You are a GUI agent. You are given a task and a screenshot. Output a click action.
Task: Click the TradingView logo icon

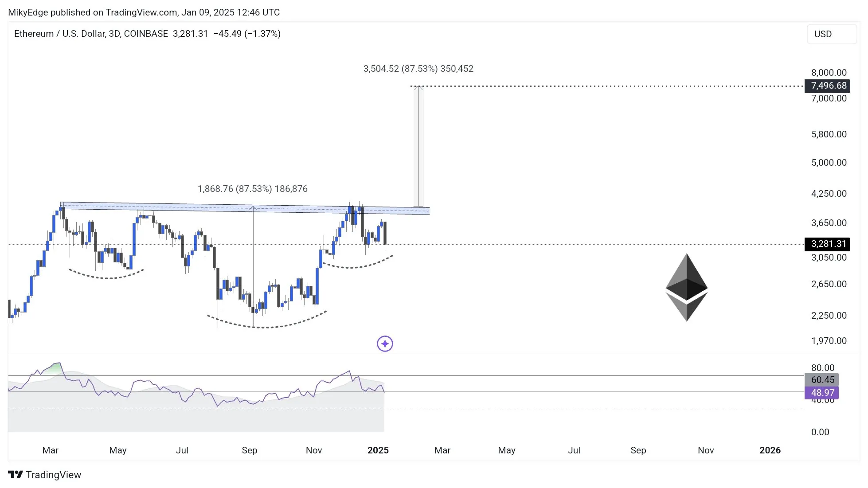(15, 475)
